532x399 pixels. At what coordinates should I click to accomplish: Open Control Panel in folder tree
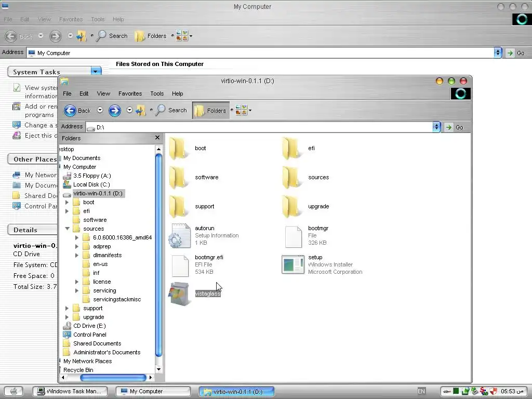(x=89, y=335)
